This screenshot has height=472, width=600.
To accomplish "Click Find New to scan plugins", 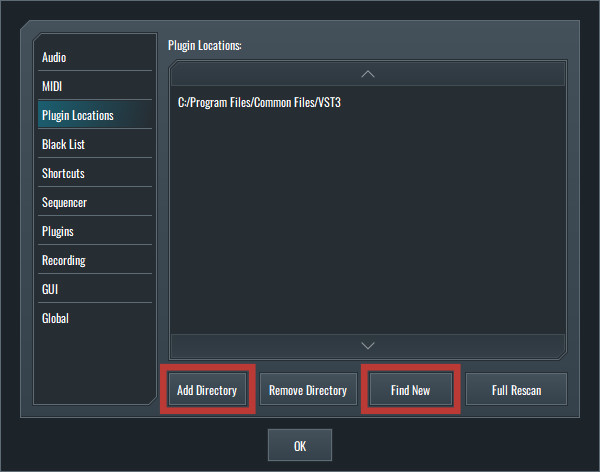I will [x=411, y=389].
